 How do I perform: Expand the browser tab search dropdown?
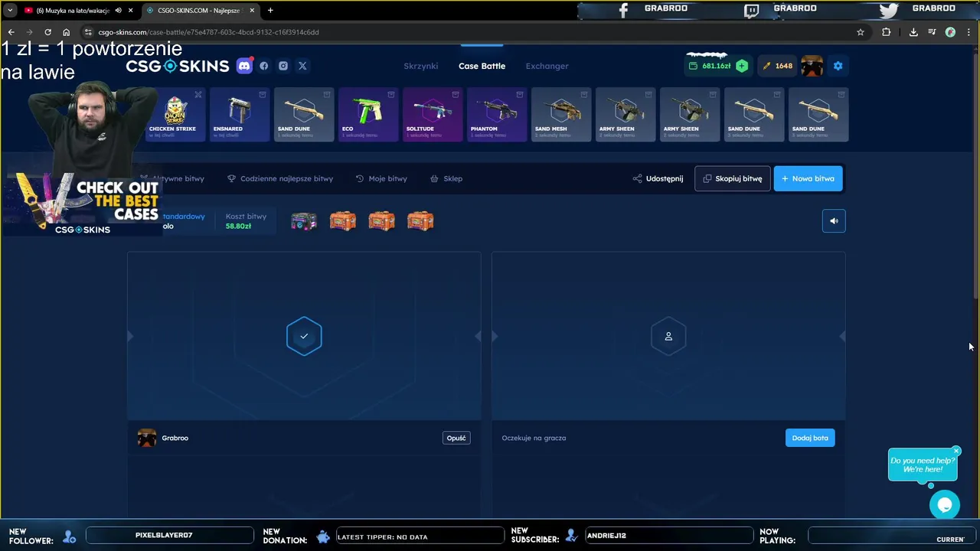(x=9, y=11)
